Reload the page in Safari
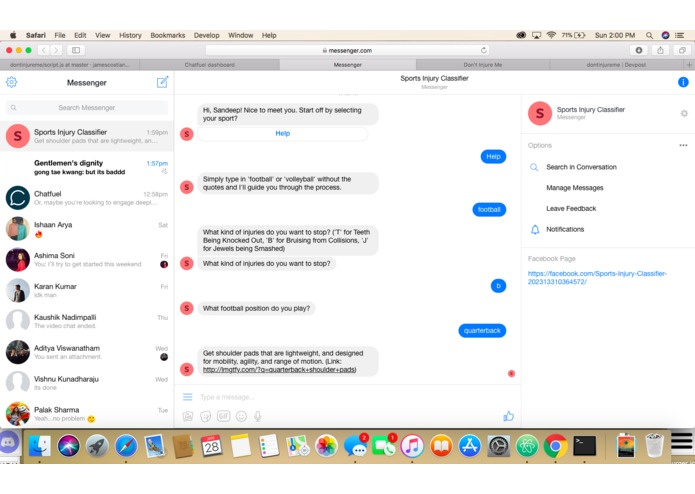695x494 pixels. click(x=484, y=50)
